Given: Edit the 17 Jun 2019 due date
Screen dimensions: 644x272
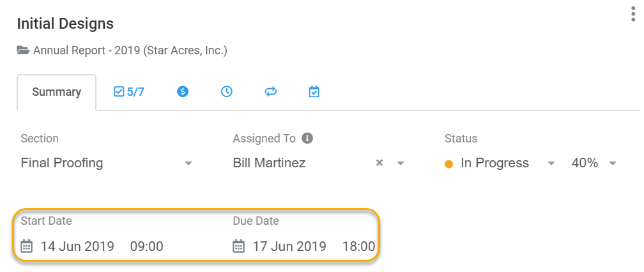Looking at the screenshot, I should [x=289, y=246].
